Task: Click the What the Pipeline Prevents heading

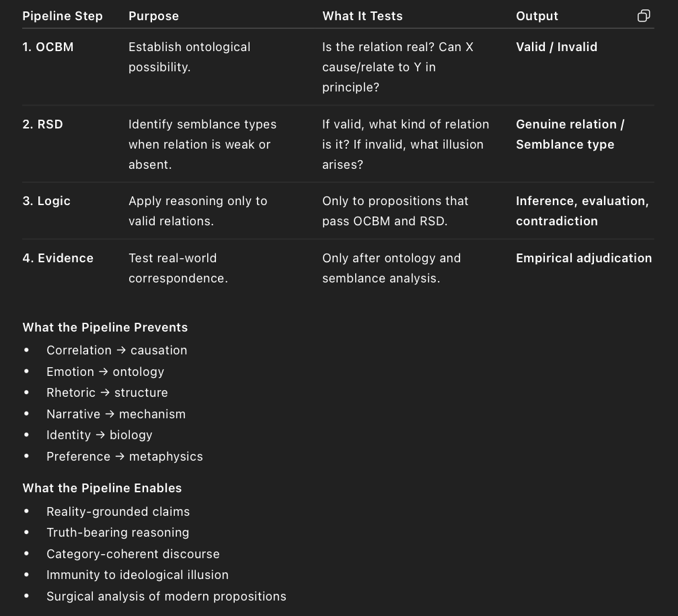Action: (x=105, y=328)
